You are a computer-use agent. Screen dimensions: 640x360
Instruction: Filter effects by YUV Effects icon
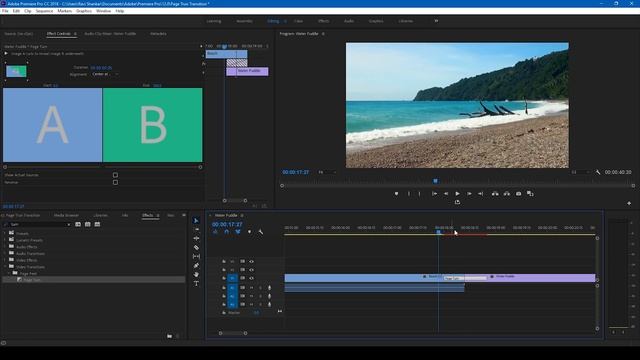97,224
